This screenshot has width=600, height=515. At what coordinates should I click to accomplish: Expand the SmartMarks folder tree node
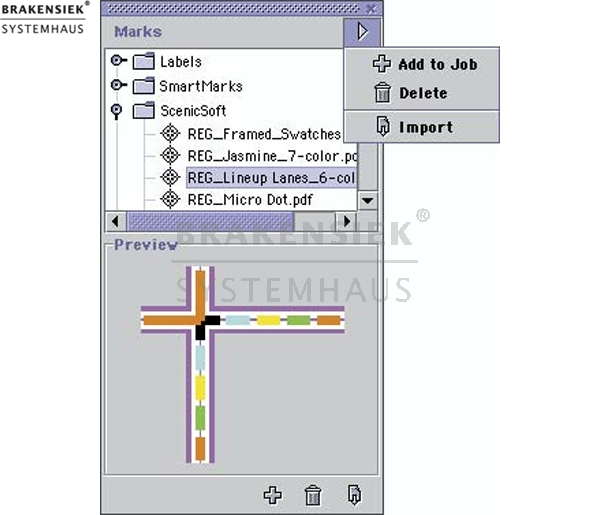pyautogui.click(x=118, y=85)
